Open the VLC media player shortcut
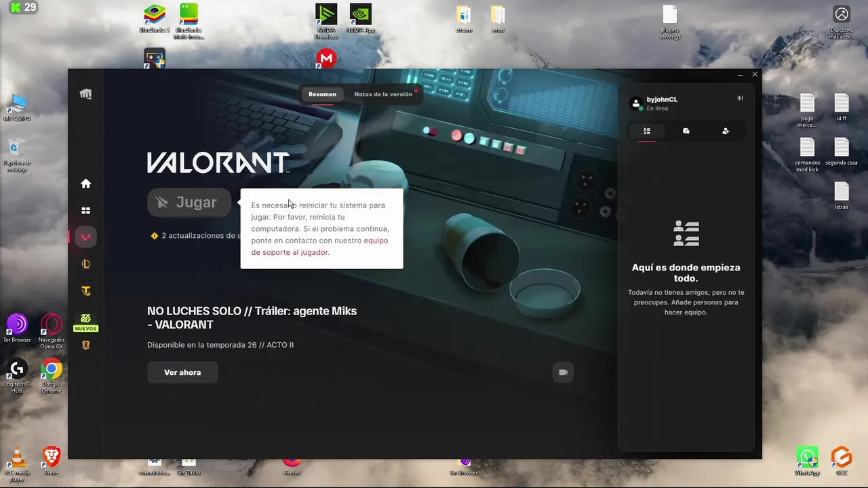 [17, 464]
